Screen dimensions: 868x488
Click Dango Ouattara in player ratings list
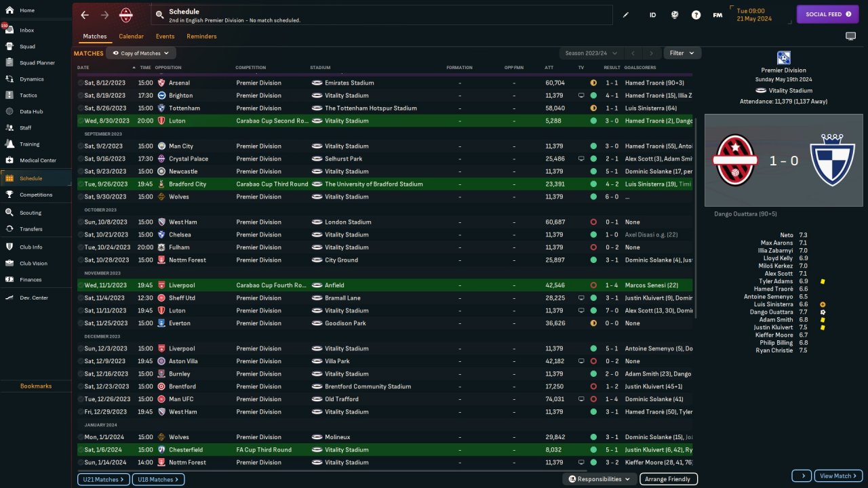pos(771,312)
